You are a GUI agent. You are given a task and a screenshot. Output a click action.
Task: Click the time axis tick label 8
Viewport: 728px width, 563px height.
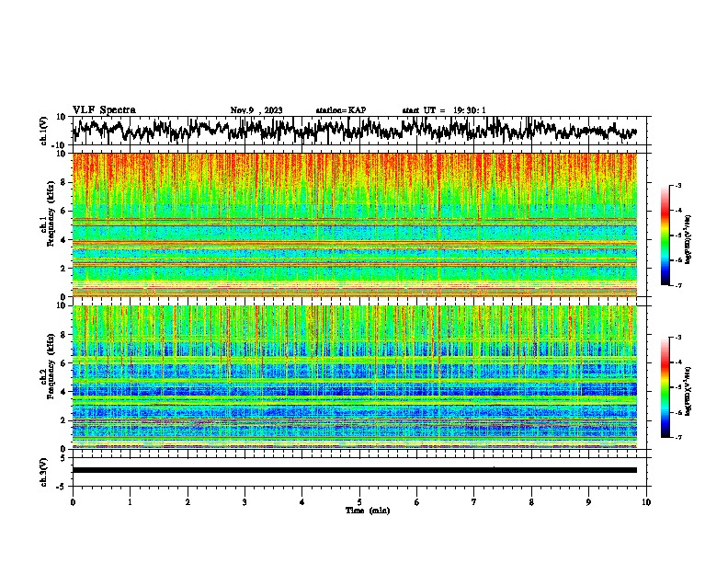(531, 502)
